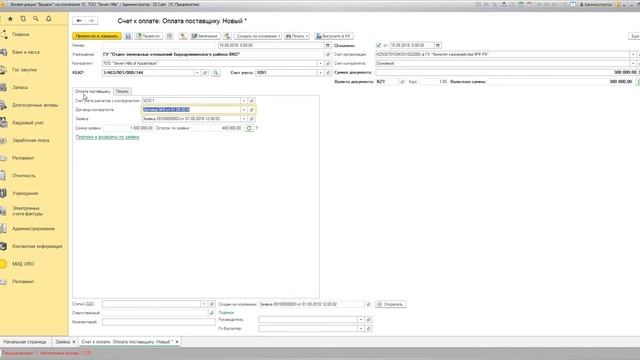
Task: Open history icon next to favorites star
Action: point(23,19)
